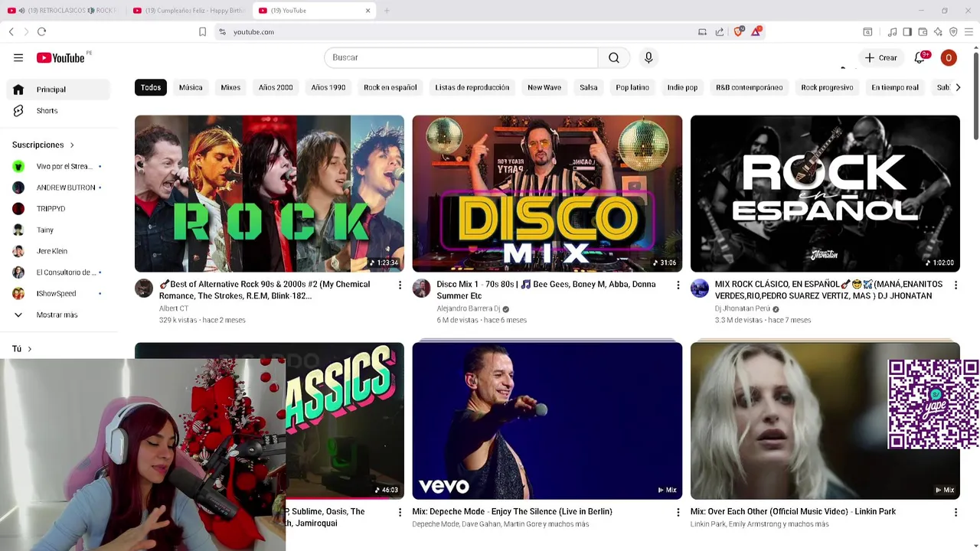Select the Todos filter chip

coord(151,87)
